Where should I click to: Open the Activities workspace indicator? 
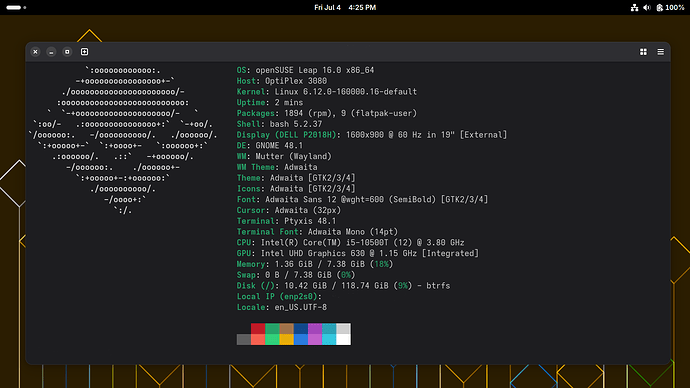pos(16,7)
